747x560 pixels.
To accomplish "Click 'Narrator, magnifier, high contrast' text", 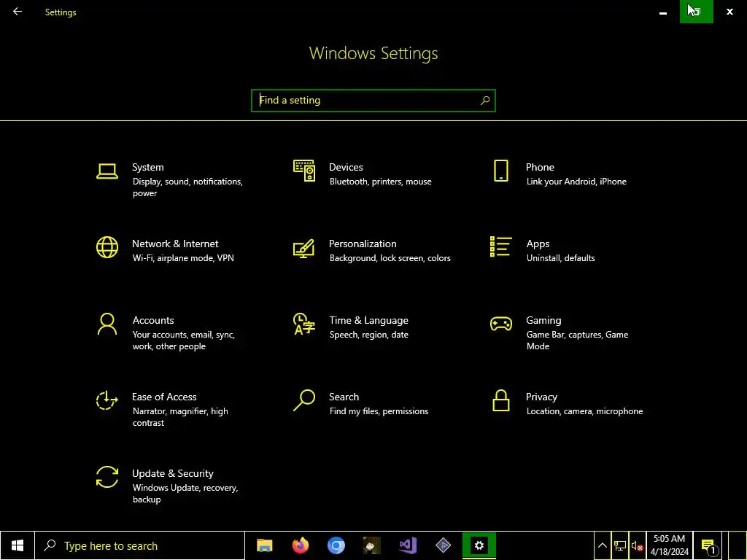I will tap(180, 416).
